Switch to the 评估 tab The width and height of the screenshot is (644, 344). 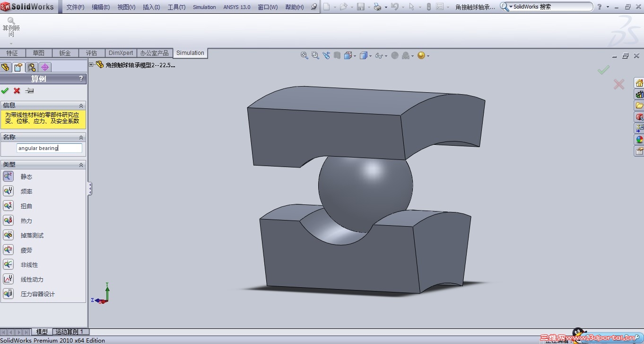92,53
